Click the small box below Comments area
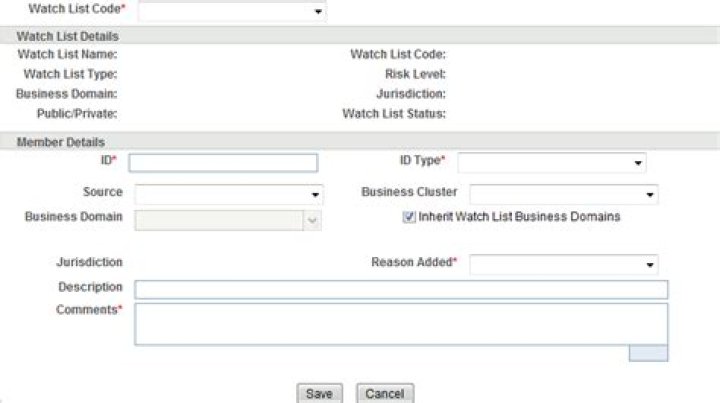 pos(648,353)
